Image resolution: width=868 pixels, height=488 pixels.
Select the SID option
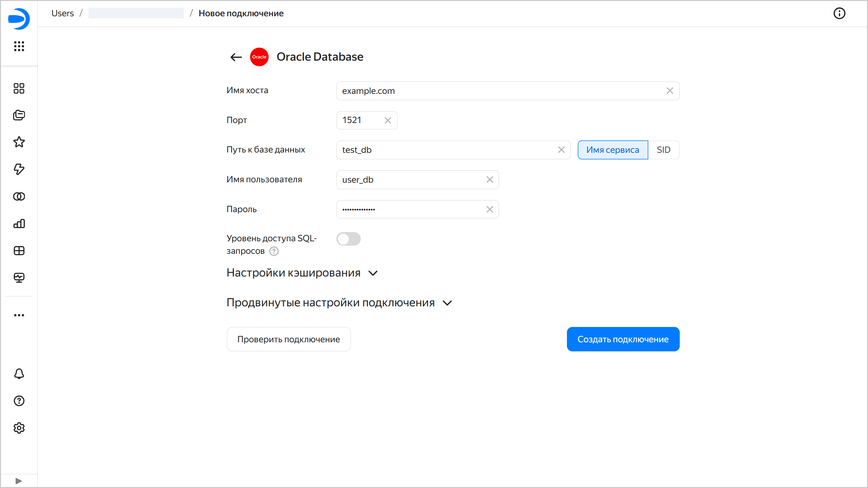pos(664,150)
